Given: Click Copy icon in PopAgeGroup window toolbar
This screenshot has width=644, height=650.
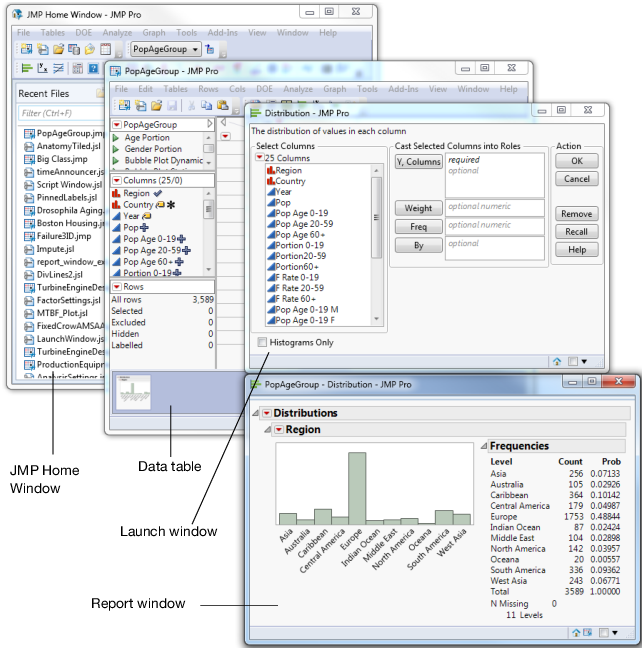Looking at the screenshot, I should (206, 105).
